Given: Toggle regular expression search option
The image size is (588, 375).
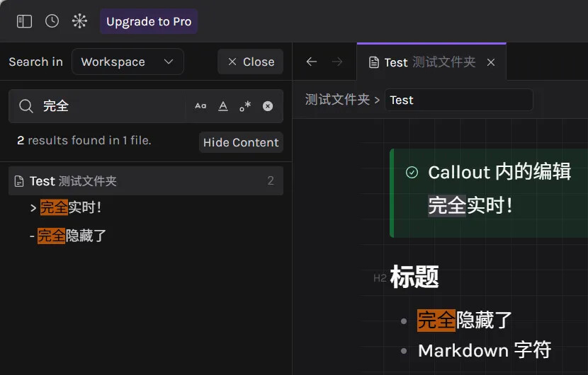Looking at the screenshot, I should (x=245, y=106).
